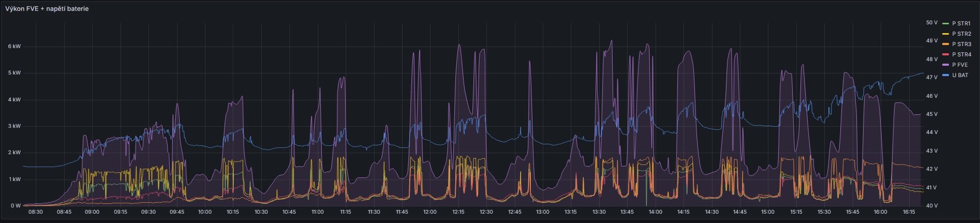Open the 'Výkon FVE + napětí baterie' panel title

(x=47, y=9)
